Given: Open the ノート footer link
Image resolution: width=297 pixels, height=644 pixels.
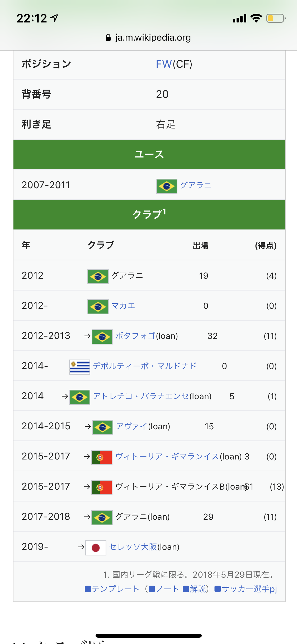Looking at the screenshot, I should pyautogui.click(x=167, y=589).
